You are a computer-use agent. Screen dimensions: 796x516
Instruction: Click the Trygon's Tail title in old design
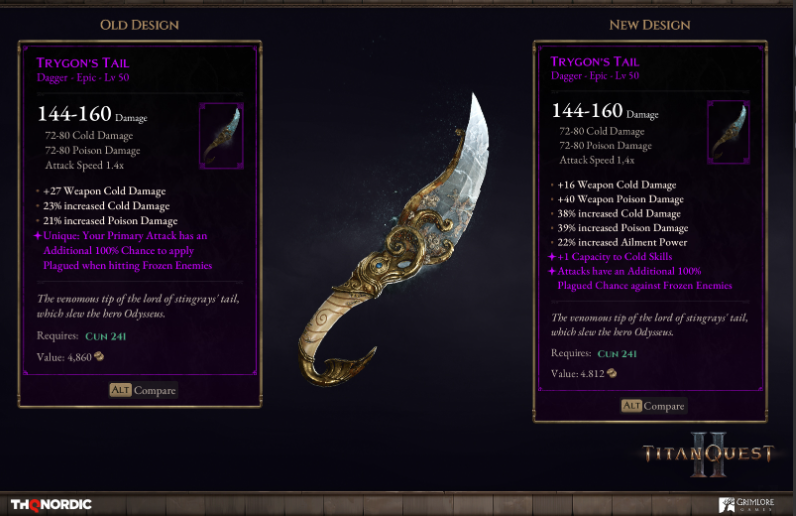(x=83, y=63)
